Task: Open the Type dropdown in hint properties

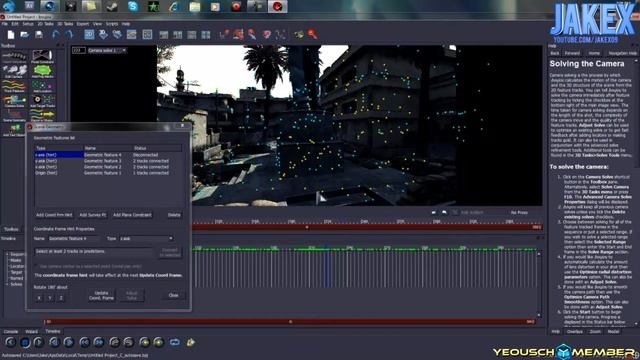Action: coord(146,238)
